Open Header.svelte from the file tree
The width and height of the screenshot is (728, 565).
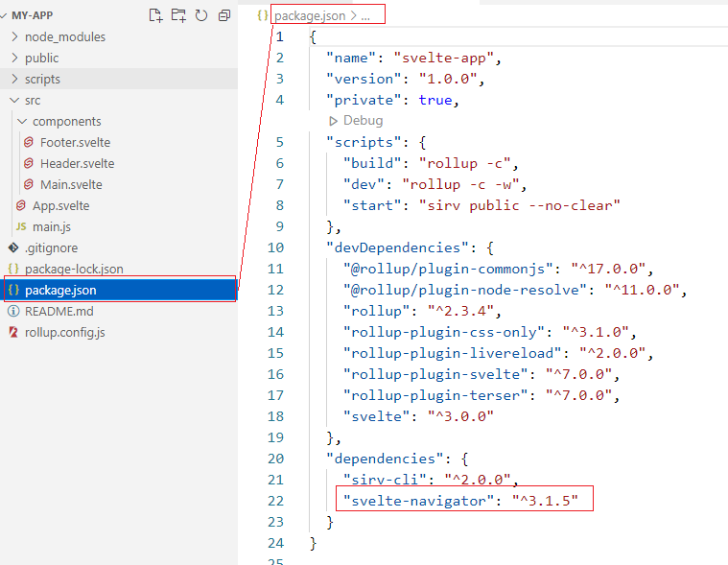pyautogui.click(x=77, y=163)
